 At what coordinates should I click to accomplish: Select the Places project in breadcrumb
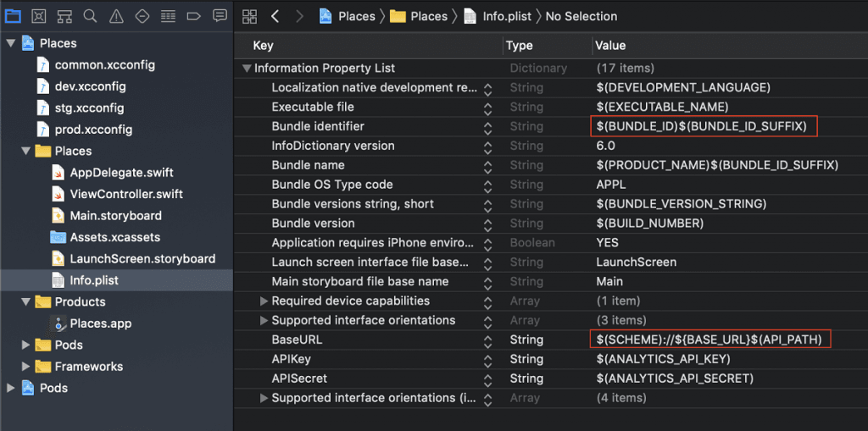tap(348, 17)
